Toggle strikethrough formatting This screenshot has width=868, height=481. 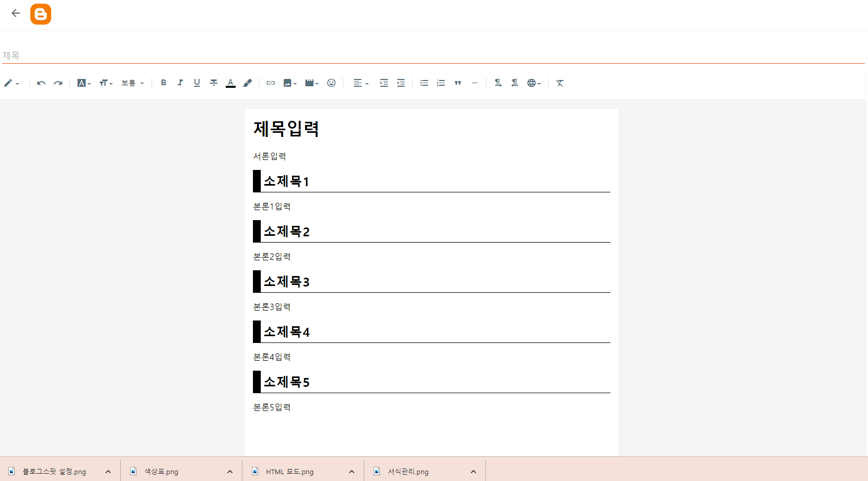tap(214, 83)
